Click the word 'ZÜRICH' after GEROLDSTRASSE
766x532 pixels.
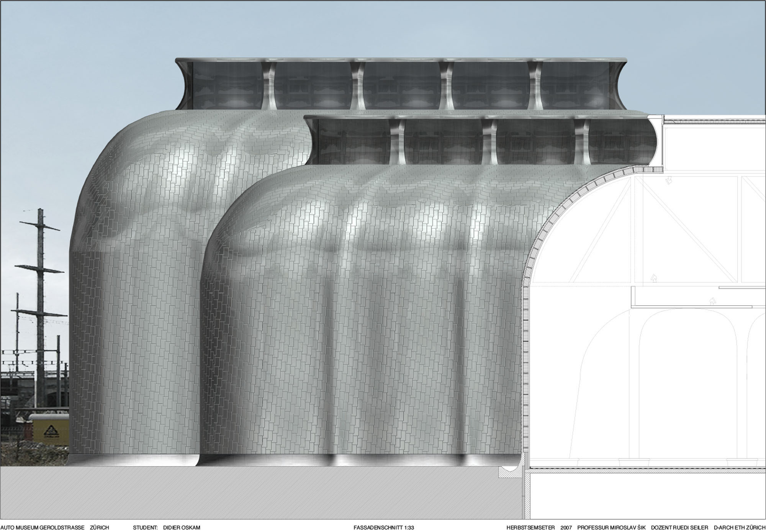(x=100, y=527)
